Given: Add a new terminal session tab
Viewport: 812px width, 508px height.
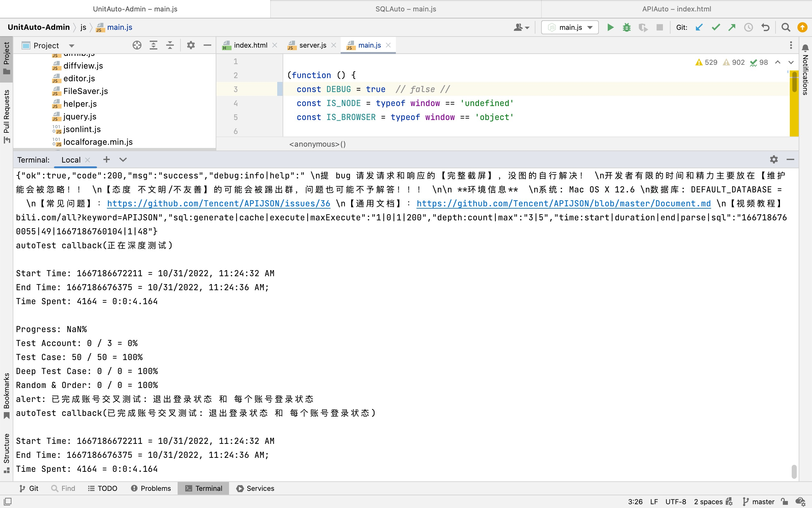Looking at the screenshot, I should (106, 160).
